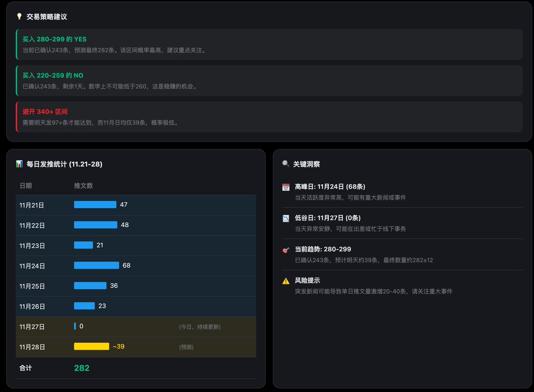Click the calendar icon next to 高峰日
The height and width of the screenshot is (392, 534).
(286, 187)
